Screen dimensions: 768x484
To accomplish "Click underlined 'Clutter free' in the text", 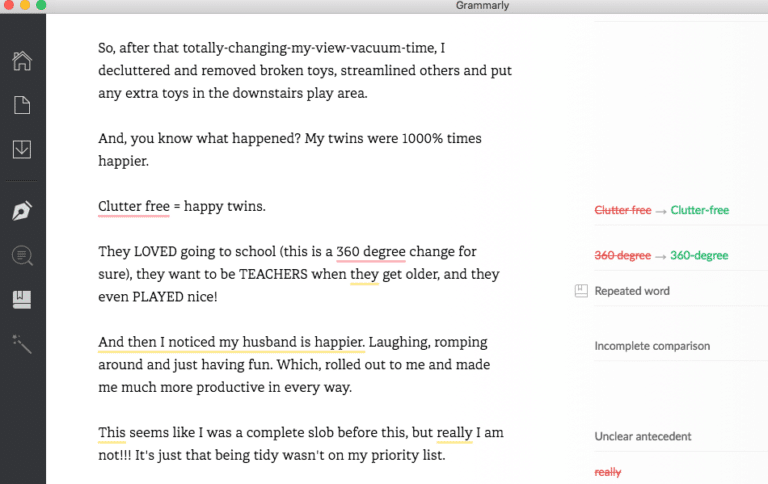I will tap(133, 206).
